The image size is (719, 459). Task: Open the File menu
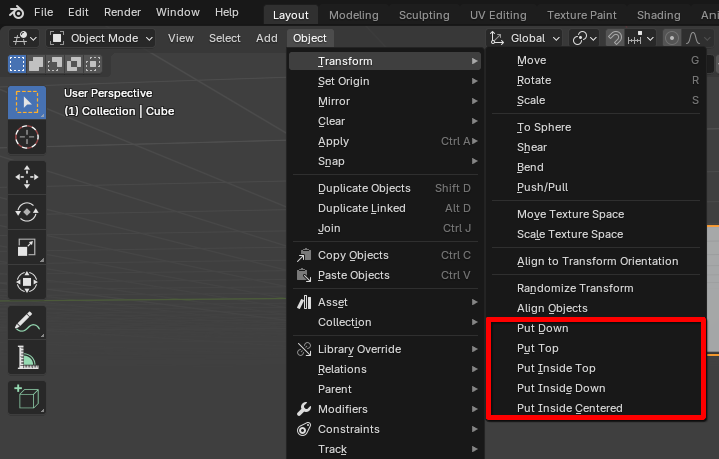[44, 12]
